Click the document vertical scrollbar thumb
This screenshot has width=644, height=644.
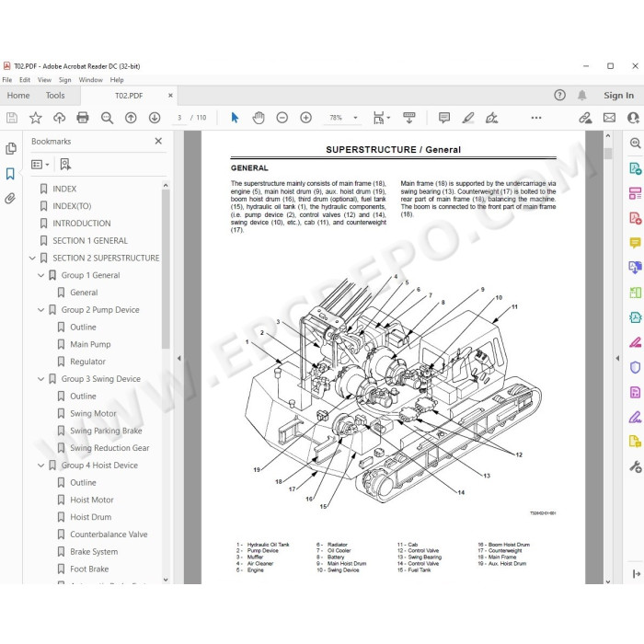[608, 154]
